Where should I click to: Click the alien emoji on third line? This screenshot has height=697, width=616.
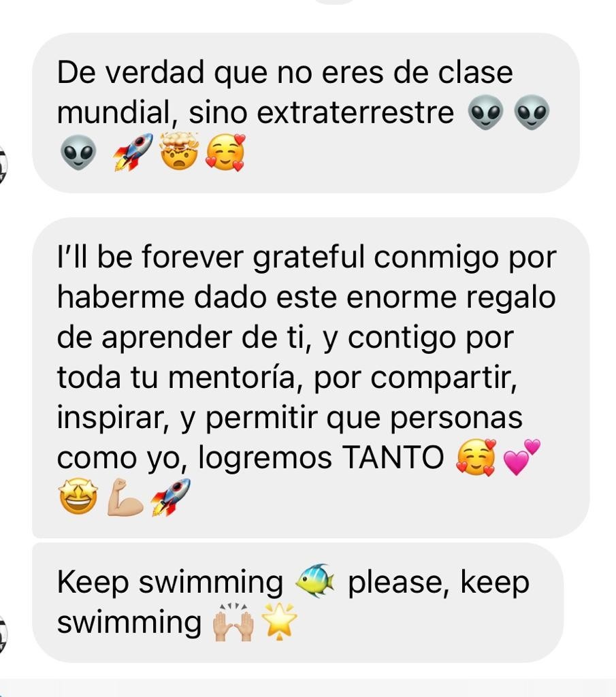[78, 152]
